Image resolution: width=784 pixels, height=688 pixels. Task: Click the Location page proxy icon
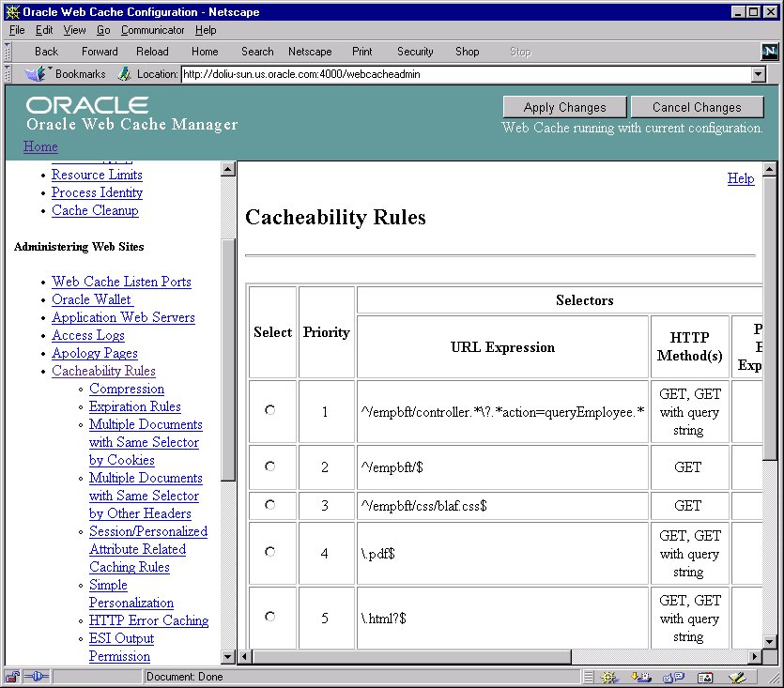[x=124, y=74]
